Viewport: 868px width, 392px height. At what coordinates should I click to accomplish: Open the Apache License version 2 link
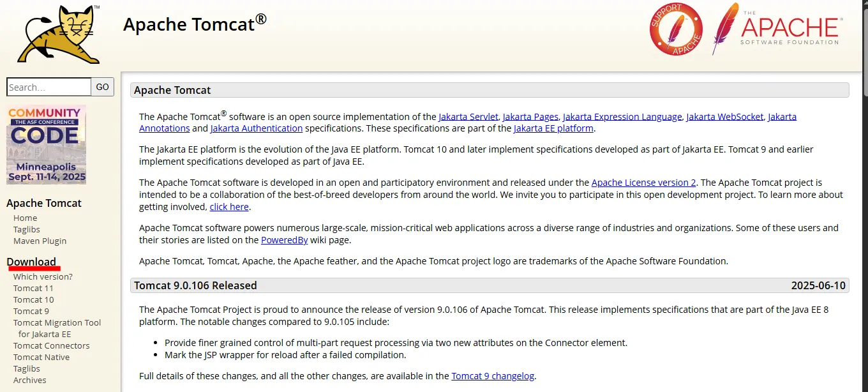point(644,183)
